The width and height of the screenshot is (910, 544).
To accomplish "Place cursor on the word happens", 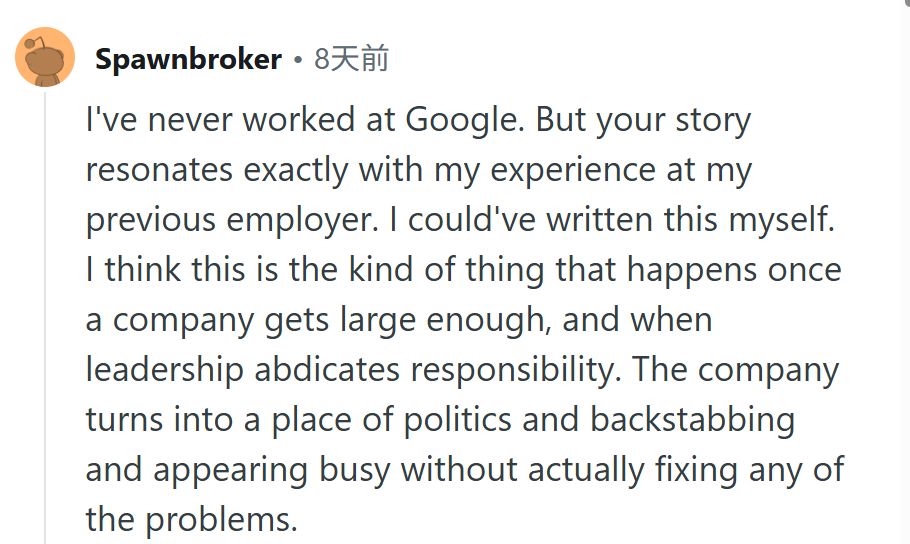I will (692, 271).
